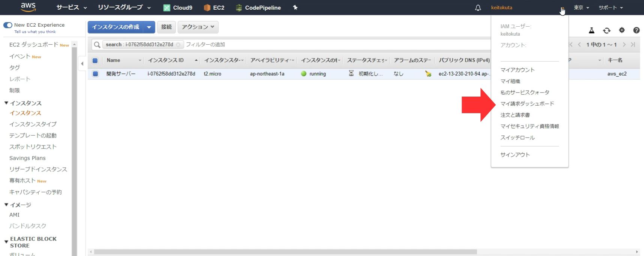Click the experiments flask icon

tap(591, 30)
